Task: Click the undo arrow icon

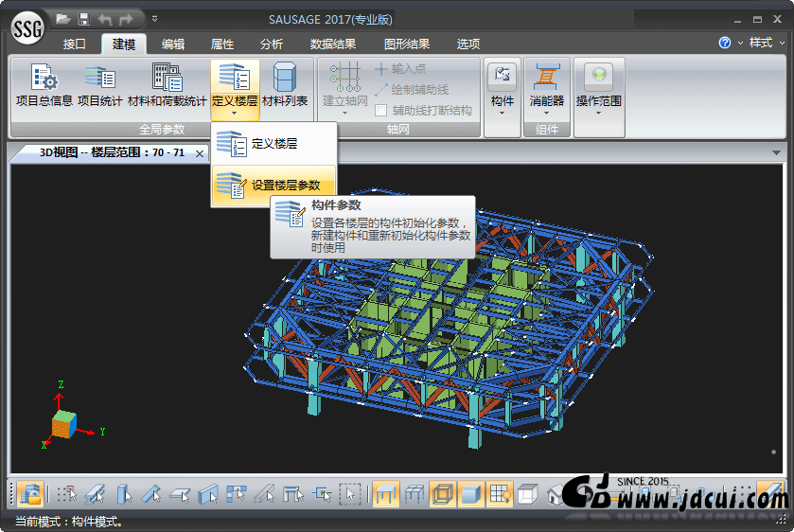Action: (105, 19)
